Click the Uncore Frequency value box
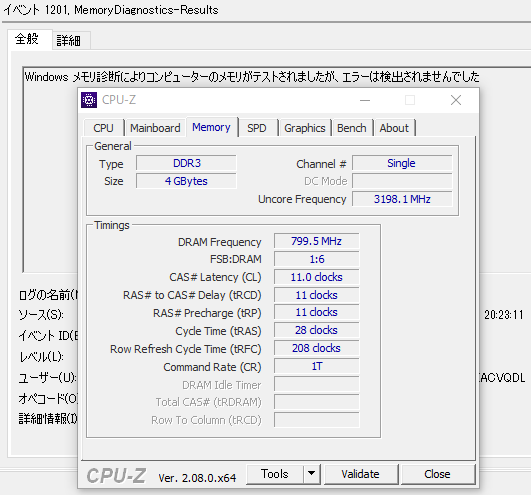The height and width of the screenshot is (495, 531). [x=402, y=199]
